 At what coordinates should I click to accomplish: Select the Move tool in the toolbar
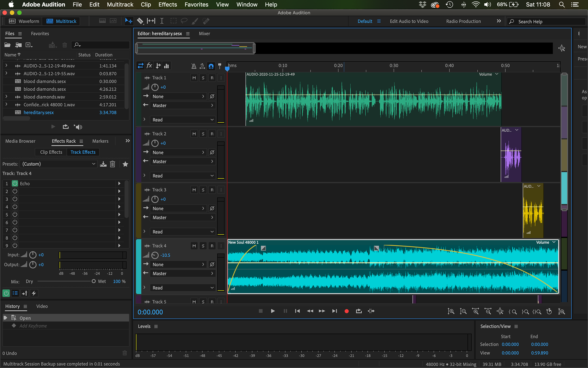click(128, 21)
